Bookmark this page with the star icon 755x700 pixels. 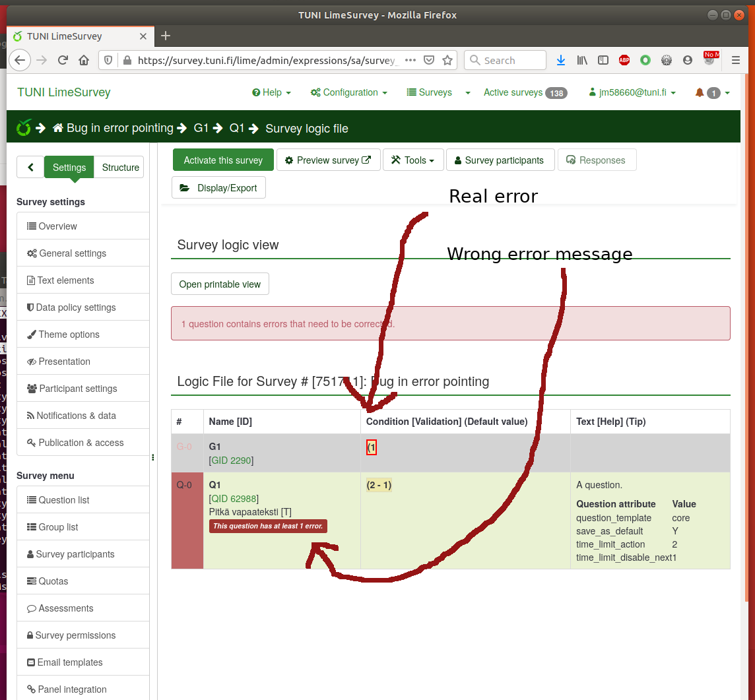point(447,60)
